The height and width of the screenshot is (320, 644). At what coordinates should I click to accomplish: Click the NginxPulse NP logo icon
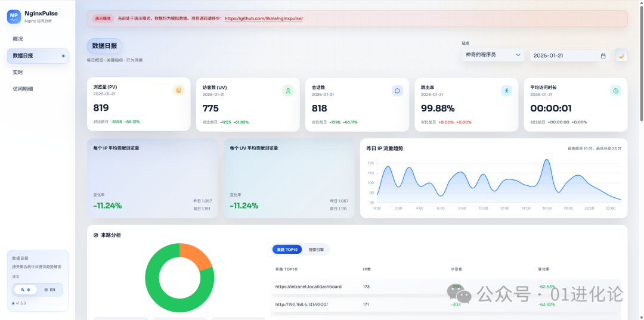(14, 17)
